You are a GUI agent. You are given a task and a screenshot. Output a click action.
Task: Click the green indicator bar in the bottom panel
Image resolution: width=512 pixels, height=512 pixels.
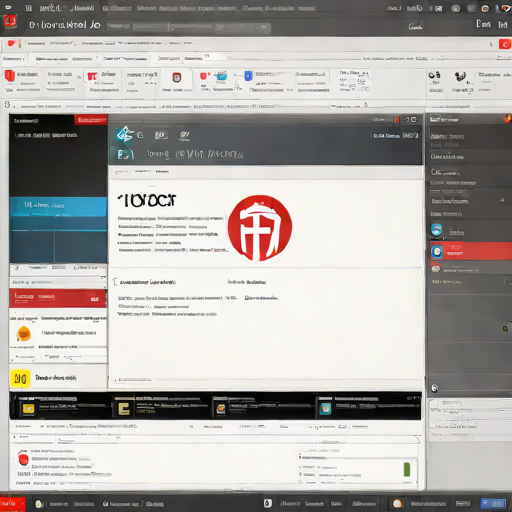[407, 470]
